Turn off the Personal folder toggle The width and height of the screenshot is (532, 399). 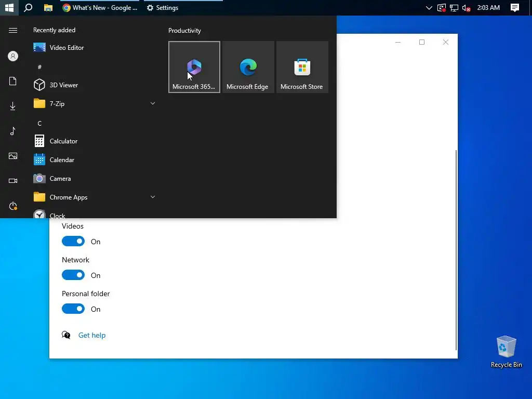click(x=73, y=309)
